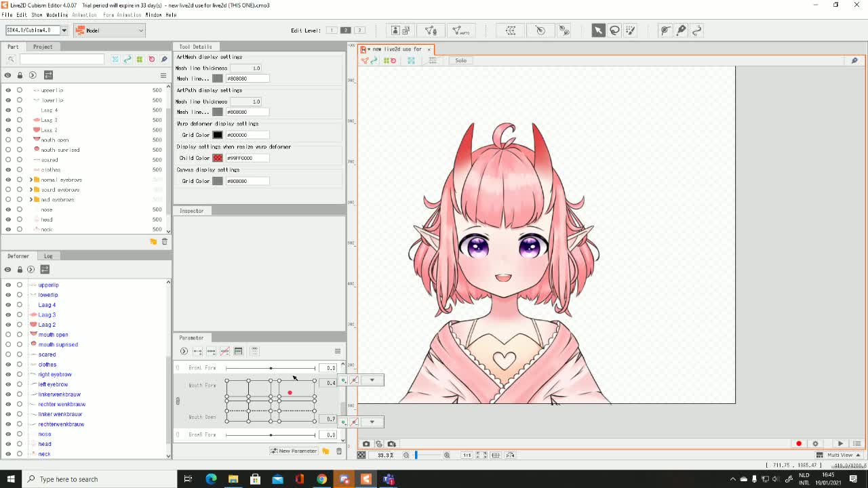Viewport: 868px width, 488px height.
Task: Toggle visibility of nose part
Action: coord(8,209)
